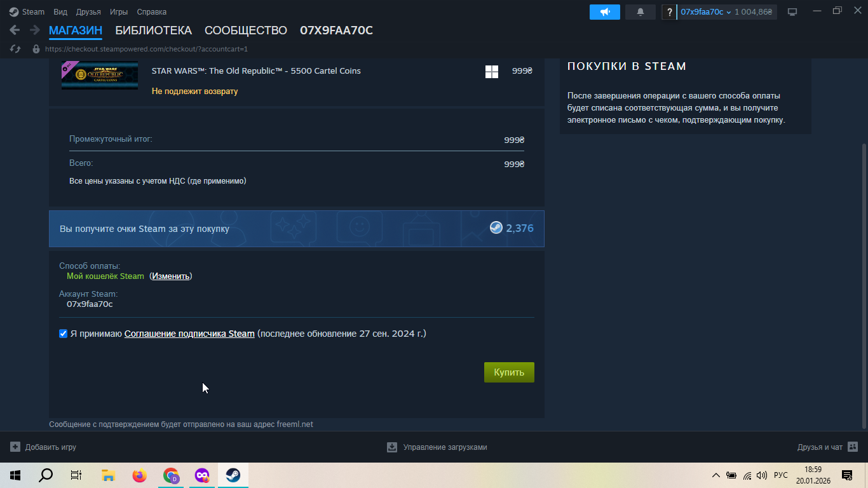This screenshot has width=868, height=488.
Task: Click the 1 004,86₴ wallet balance
Action: coord(754,11)
